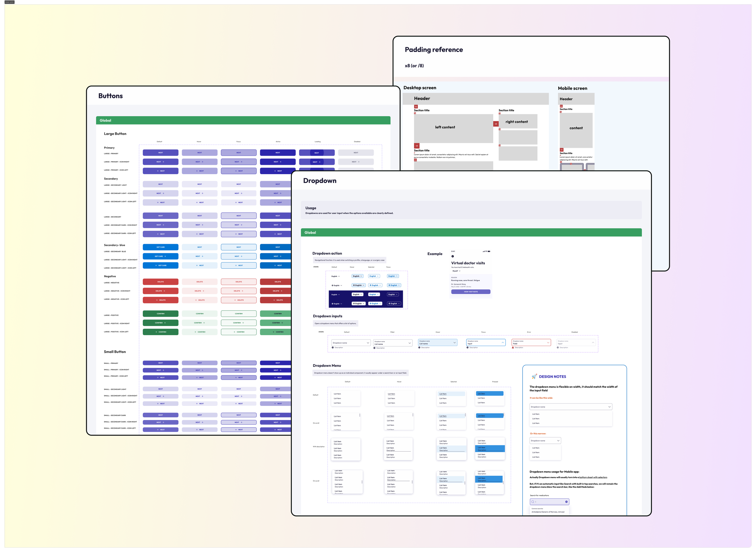Viewport: 756px width, 552px height.
Task: Click plus icon on default large CONFIRM icon-right button
Action: 165,323
